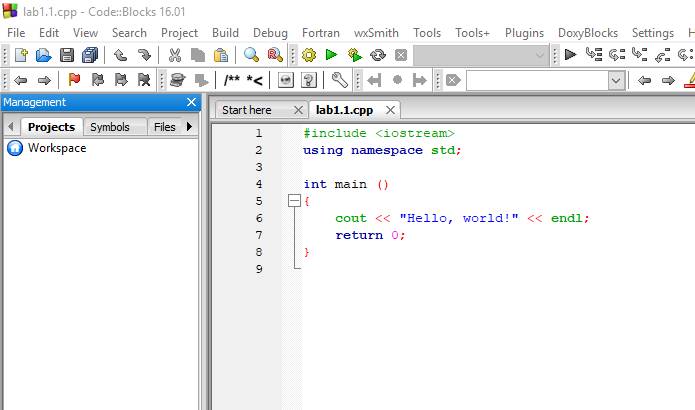
Task: Open the Fortran menu
Action: [320, 33]
